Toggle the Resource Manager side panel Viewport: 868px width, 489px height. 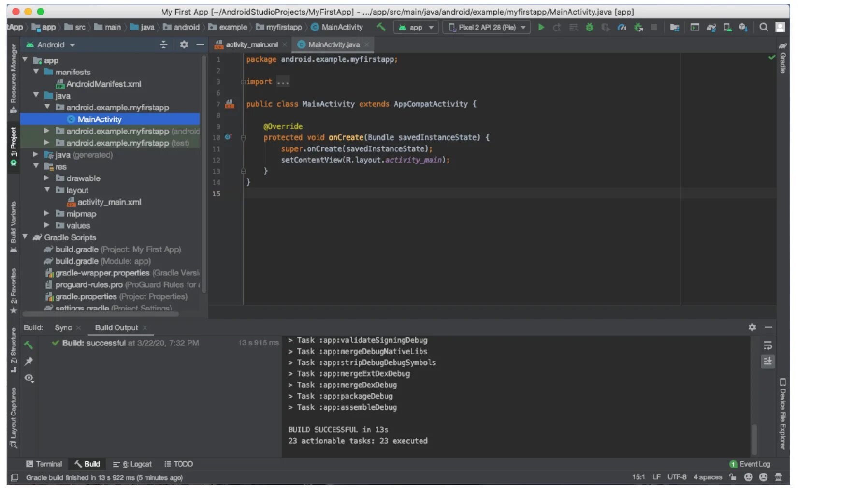click(14, 78)
